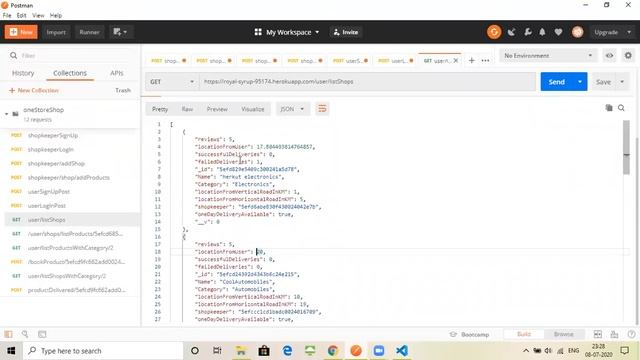Toggle line wrap icon in response
Screen dimensions: 640x360
[322, 109]
